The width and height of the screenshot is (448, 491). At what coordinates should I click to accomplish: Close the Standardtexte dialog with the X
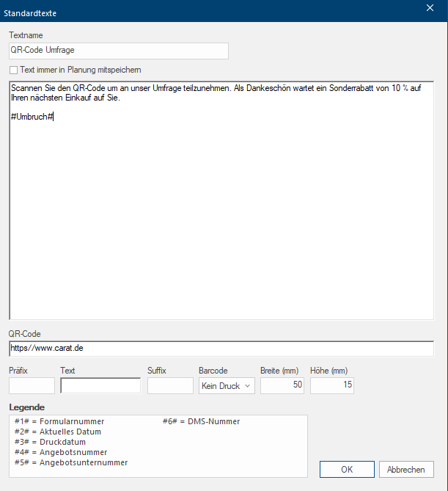click(x=430, y=9)
